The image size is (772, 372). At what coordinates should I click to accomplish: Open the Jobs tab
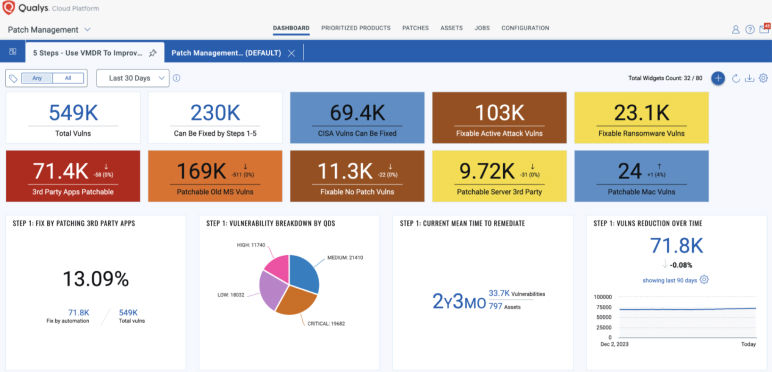(x=482, y=28)
